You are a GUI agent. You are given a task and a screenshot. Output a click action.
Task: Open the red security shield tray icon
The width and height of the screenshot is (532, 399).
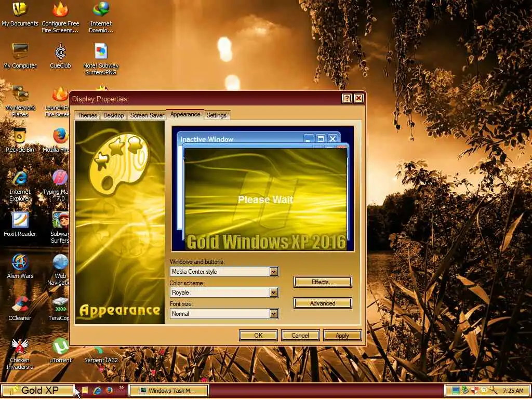[x=474, y=391]
